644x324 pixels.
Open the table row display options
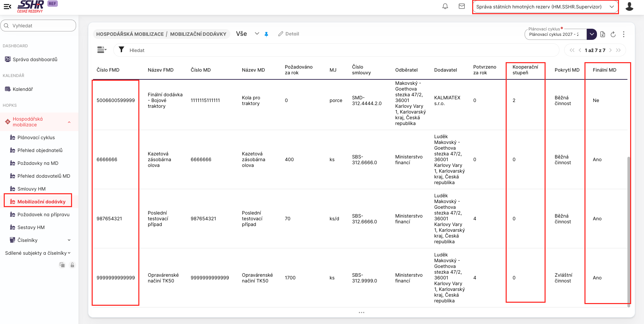[x=101, y=50]
